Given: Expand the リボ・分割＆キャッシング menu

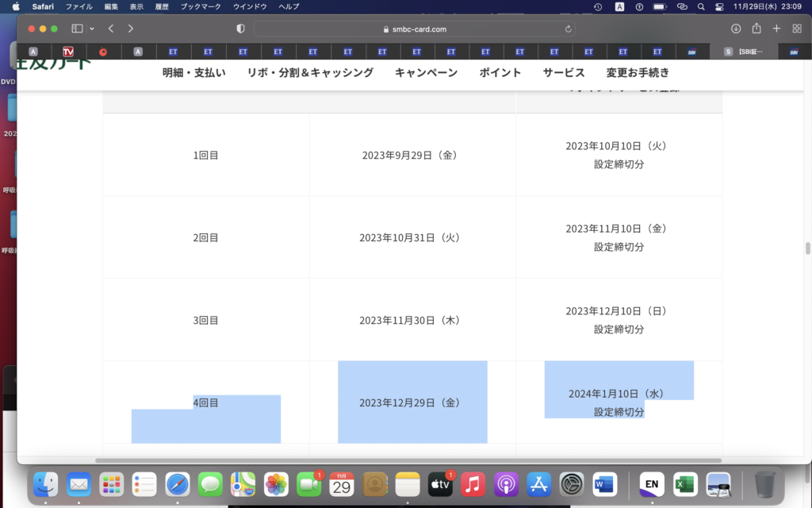Looking at the screenshot, I should [x=310, y=72].
